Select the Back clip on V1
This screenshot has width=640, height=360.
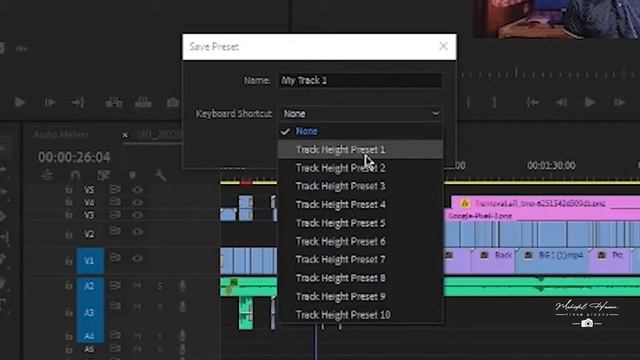[x=493, y=260]
